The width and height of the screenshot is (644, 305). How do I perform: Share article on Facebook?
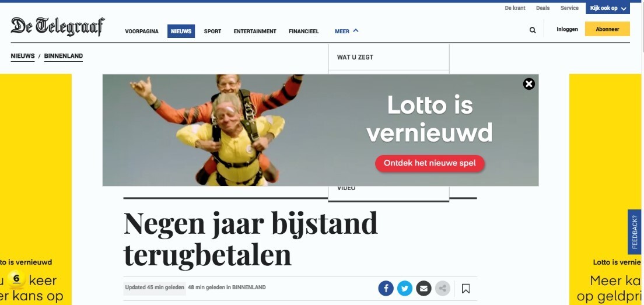[386, 288]
